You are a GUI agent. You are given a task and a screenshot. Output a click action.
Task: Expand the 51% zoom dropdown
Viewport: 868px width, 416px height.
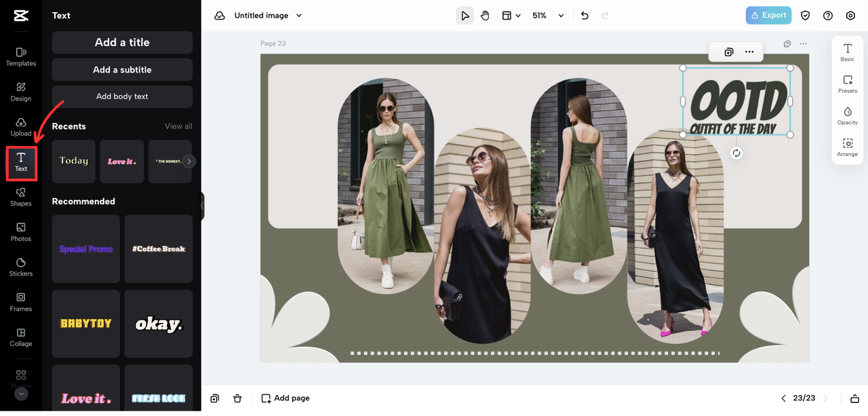561,16
